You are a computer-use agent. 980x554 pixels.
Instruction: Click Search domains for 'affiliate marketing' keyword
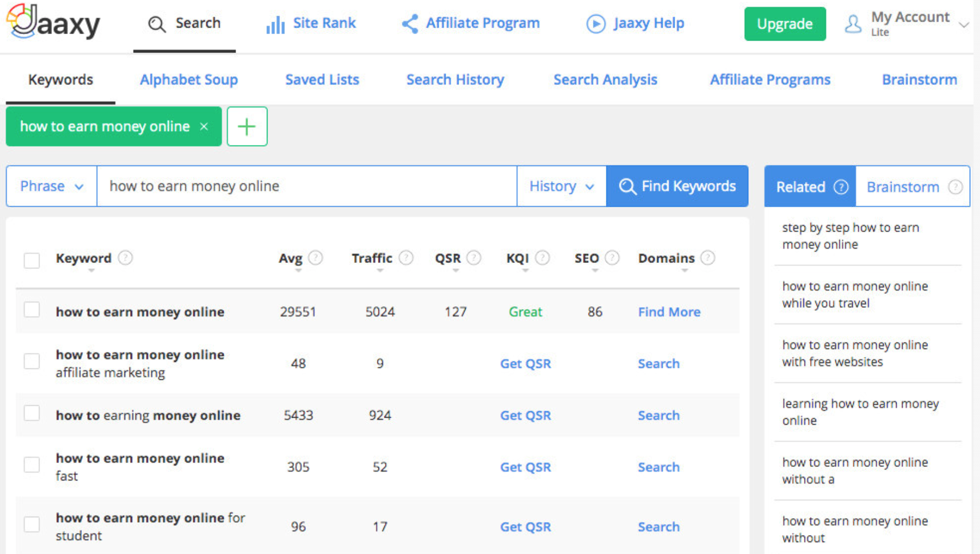(658, 364)
